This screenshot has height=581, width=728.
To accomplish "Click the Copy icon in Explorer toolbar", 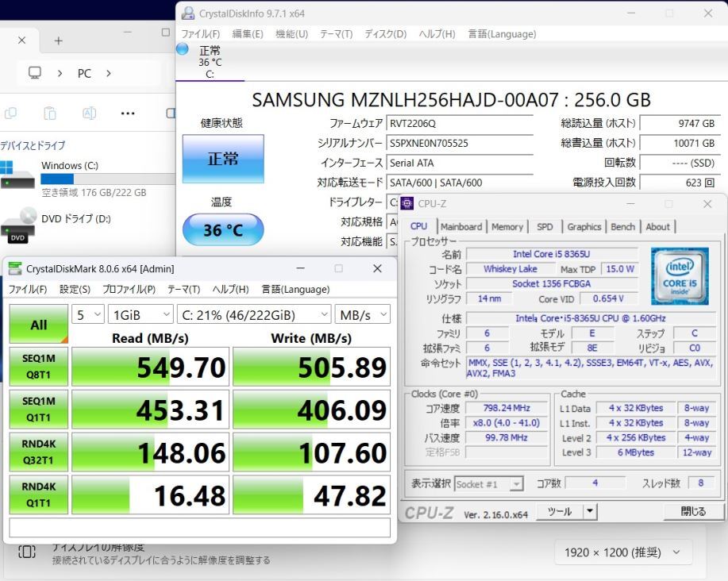I will 10,114.
